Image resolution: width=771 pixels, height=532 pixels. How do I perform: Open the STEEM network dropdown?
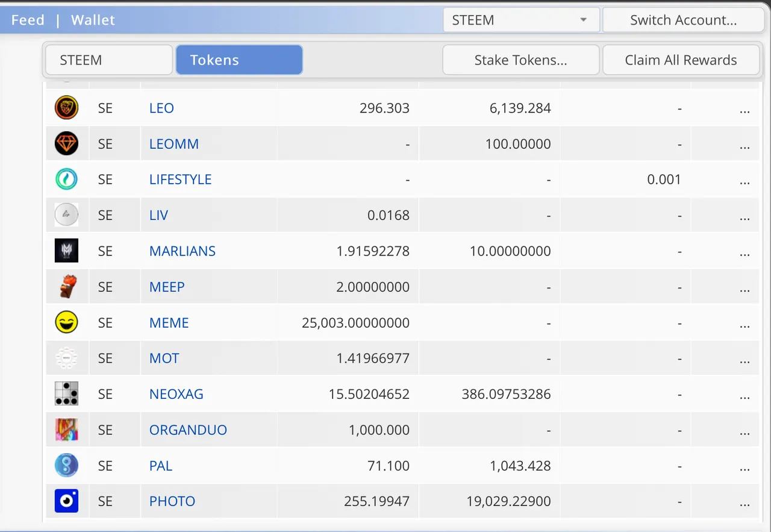[521, 20]
